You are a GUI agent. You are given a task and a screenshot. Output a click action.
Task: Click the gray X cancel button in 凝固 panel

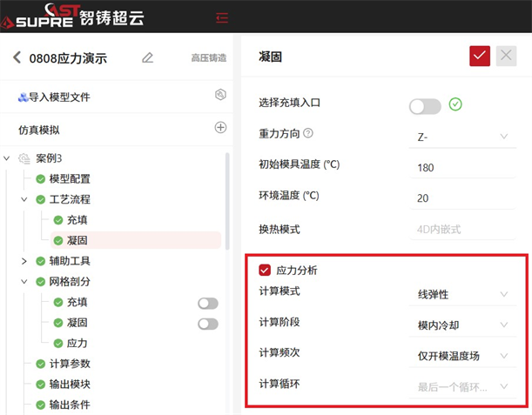coord(506,56)
